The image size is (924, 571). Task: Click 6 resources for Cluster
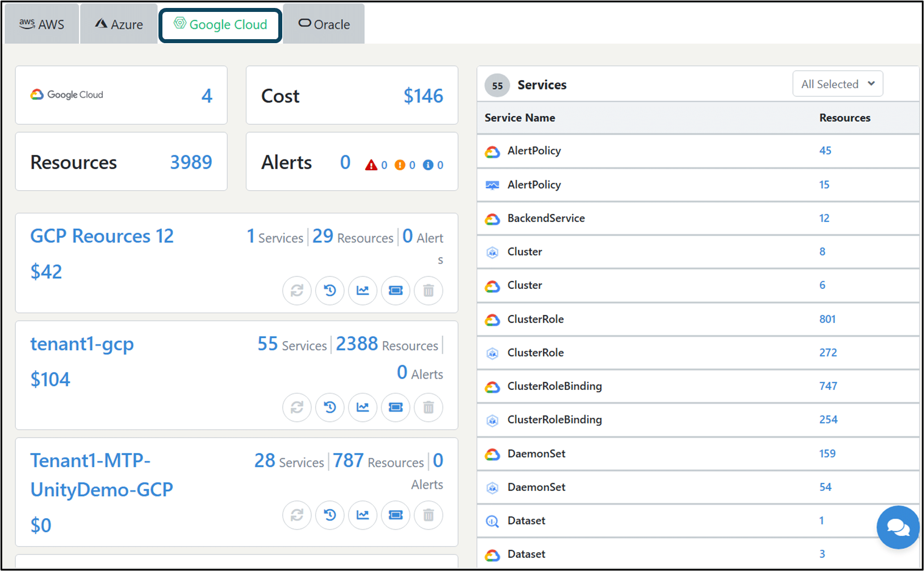(x=822, y=285)
